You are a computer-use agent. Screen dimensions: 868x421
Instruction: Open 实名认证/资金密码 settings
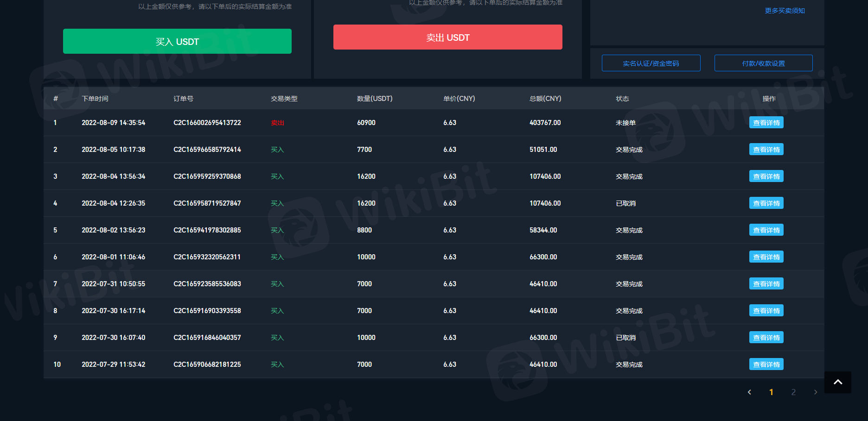pyautogui.click(x=651, y=63)
